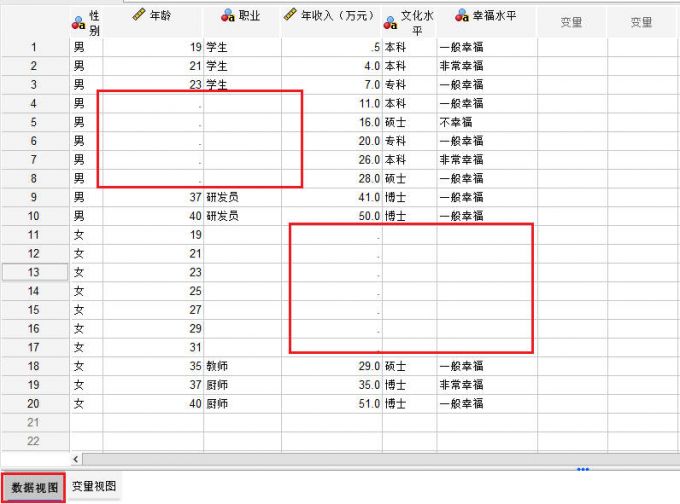Select row header 1
This screenshot has height=504, width=680.
tap(35, 47)
